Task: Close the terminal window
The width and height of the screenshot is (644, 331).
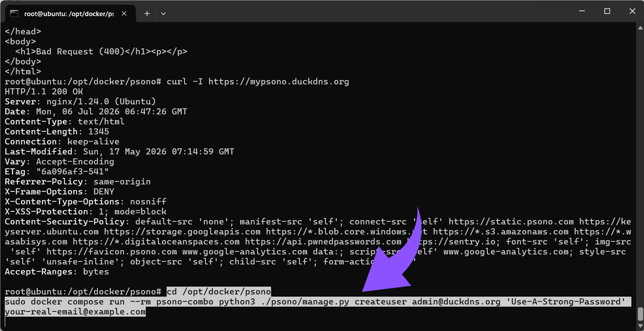Action: 632,11
